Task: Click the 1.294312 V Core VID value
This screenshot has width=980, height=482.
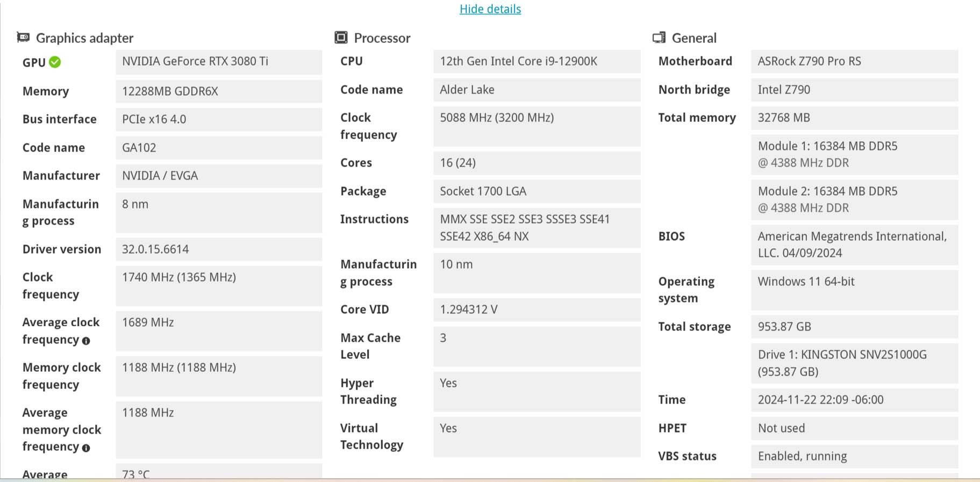Action: click(537, 310)
